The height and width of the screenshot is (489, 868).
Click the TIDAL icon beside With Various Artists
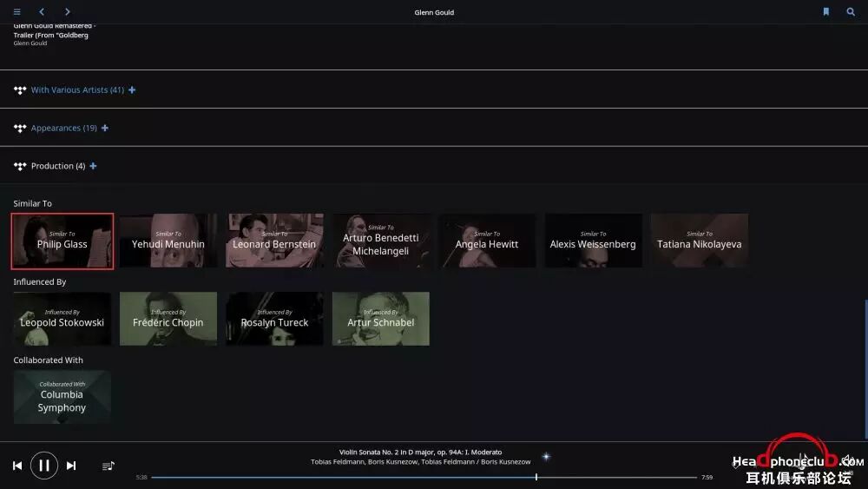(x=20, y=90)
